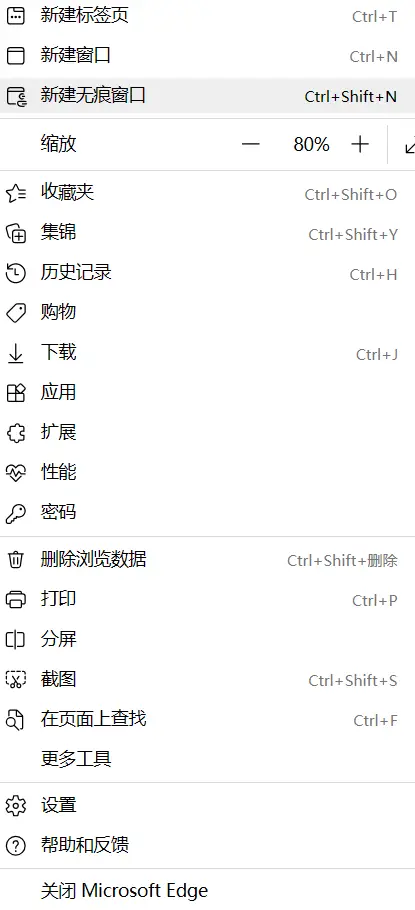Click the history clock icon

16,273
